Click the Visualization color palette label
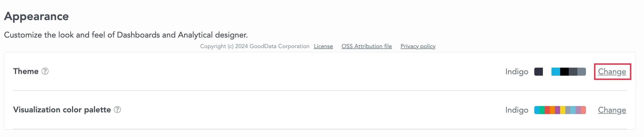Viewport: 644px width, 137px height. [62, 109]
